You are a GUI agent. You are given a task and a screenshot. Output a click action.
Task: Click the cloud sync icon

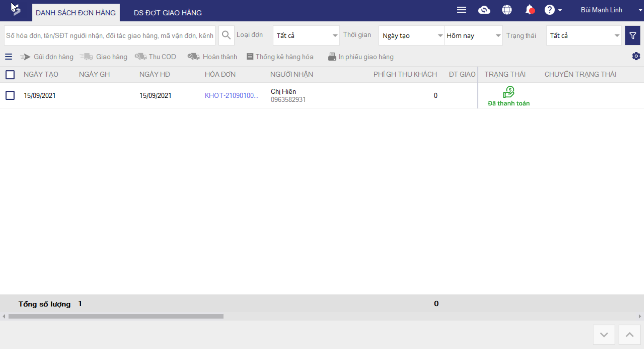pyautogui.click(x=484, y=10)
